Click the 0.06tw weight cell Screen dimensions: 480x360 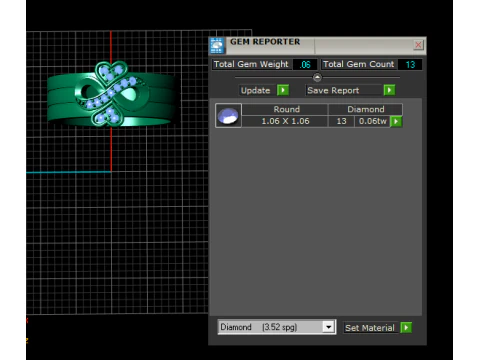pos(372,121)
